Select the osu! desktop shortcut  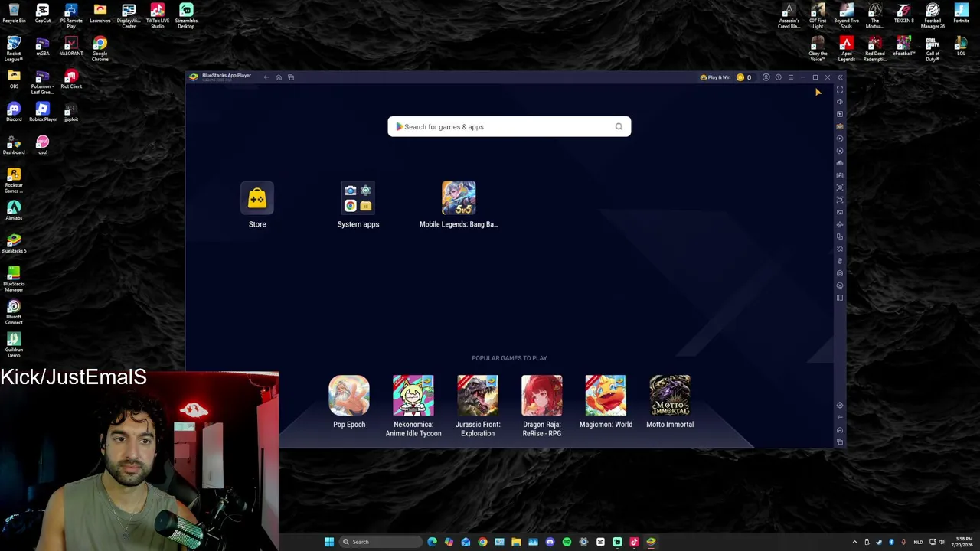pyautogui.click(x=42, y=145)
